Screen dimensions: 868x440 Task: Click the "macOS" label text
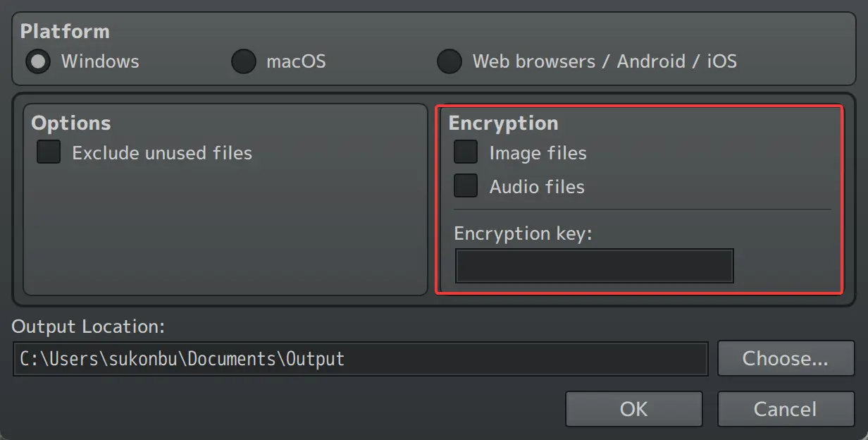(x=296, y=61)
